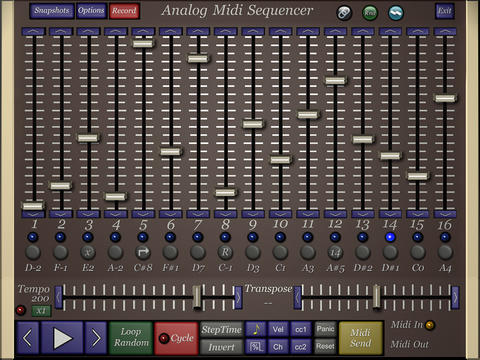
Task: Click step 5 arrow jump button
Action: [143, 252]
